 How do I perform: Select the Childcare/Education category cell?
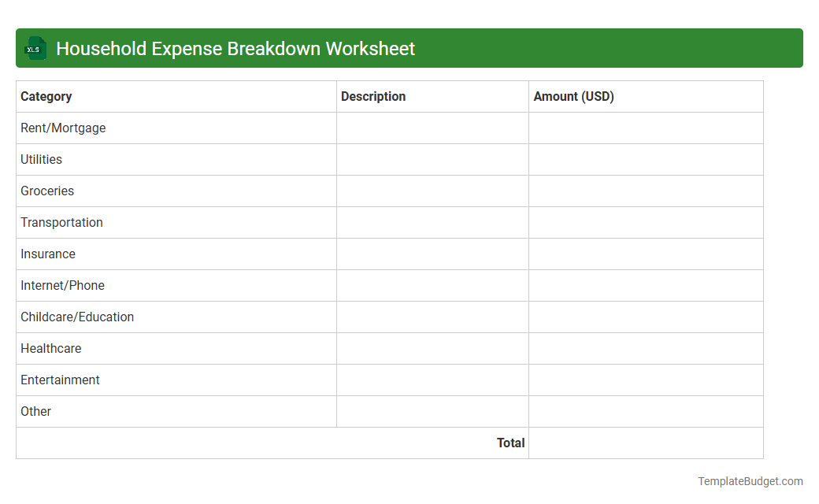click(x=77, y=317)
